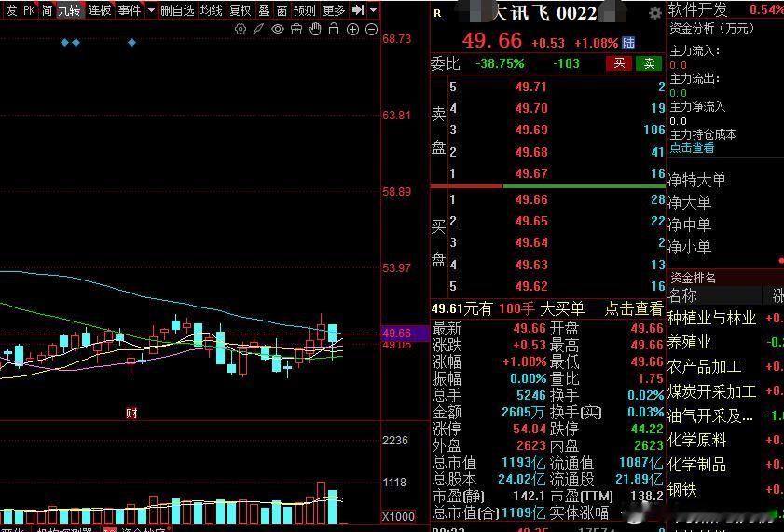Click 删自选 to remove from watchlist

177,10
